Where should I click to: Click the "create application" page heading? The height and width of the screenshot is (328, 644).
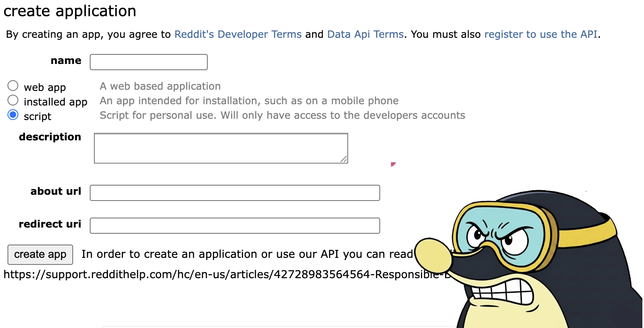point(69,11)
